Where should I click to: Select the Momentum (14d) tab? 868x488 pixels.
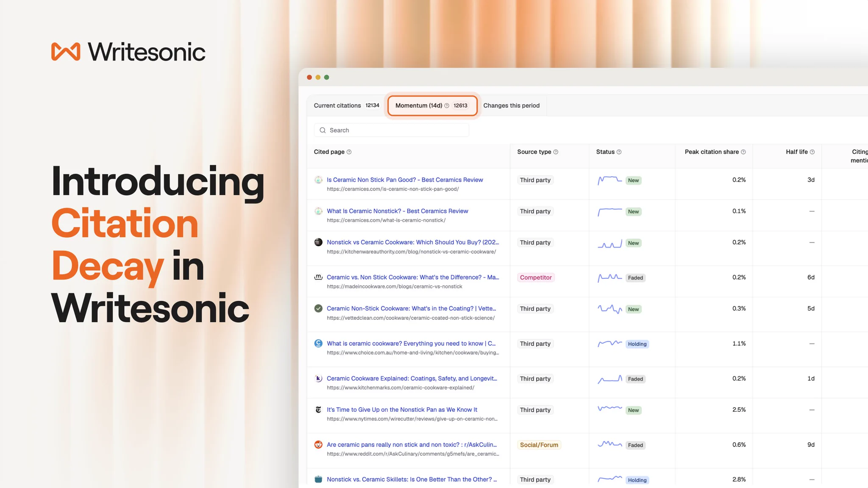tap(432, 106)
